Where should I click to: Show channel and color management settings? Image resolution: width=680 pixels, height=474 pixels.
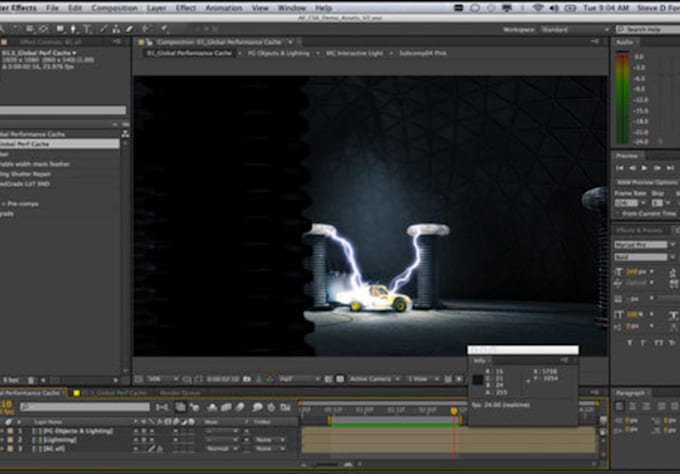(270, 379)
